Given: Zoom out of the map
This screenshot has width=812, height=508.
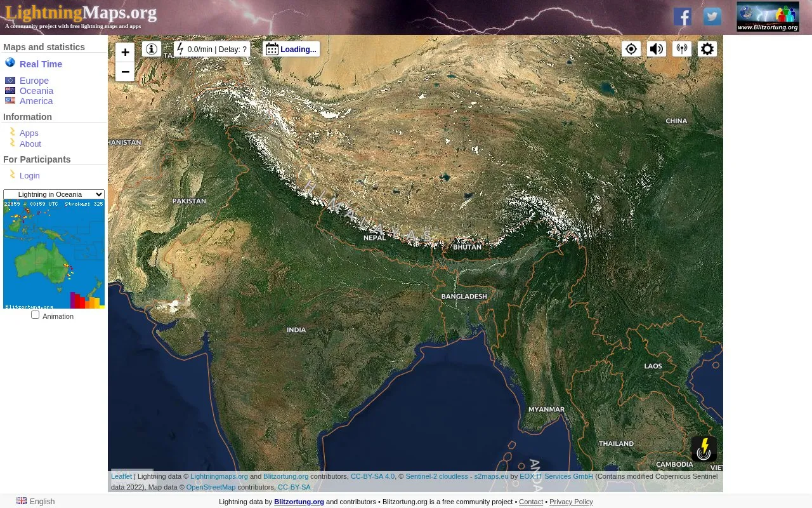Looking at the screenshot, I should click(125, 72).
